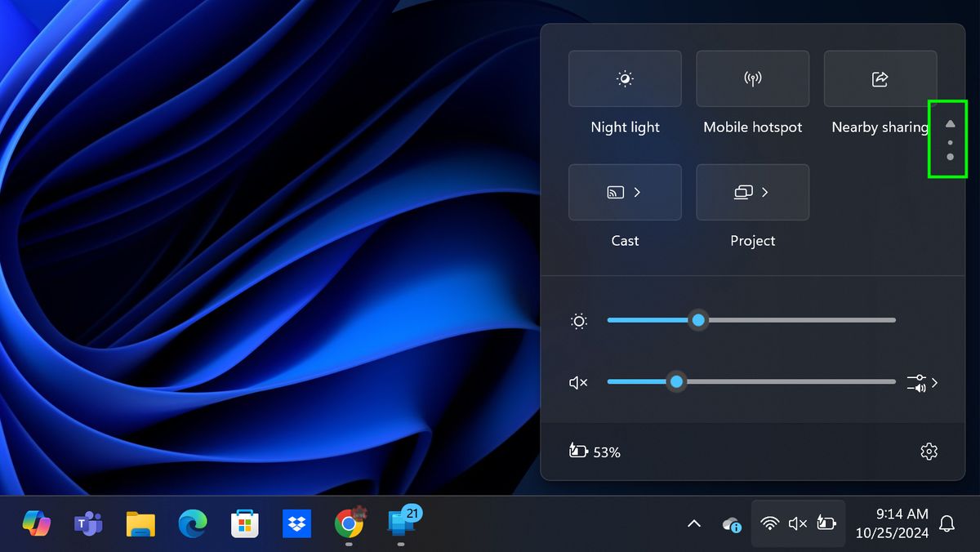Expand the Cast options chevron
This screenshot has width=980, height=552.
[x=638, y=192]
